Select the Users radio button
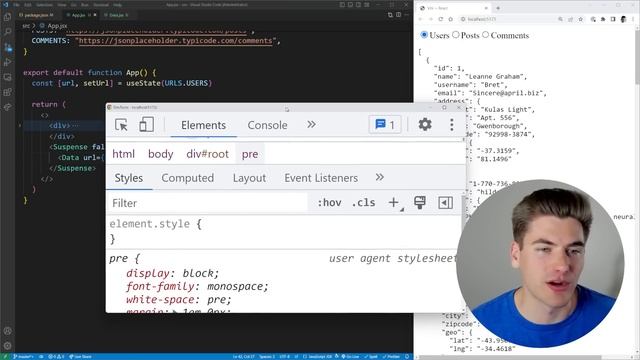640x360 pixels. click(424, 35)
